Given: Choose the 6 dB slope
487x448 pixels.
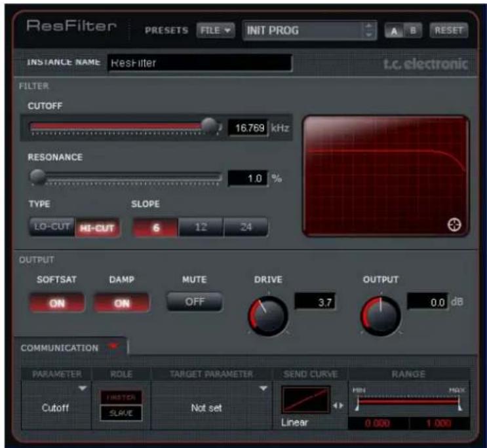Looking at the screenshot, I should (155, 227).
